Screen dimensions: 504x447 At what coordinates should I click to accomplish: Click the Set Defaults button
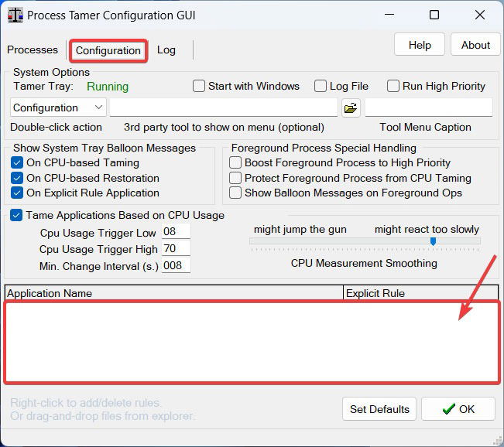(379, 409)
